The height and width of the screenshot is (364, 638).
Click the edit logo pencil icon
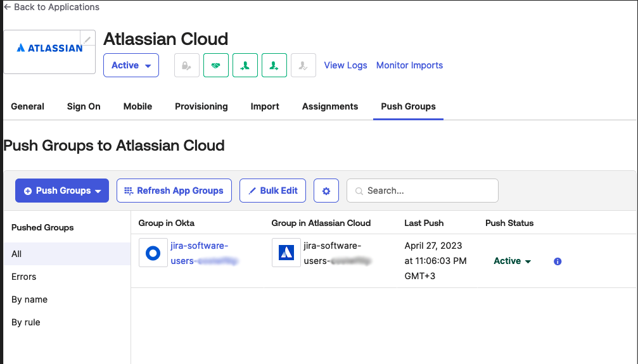point(87,39)
